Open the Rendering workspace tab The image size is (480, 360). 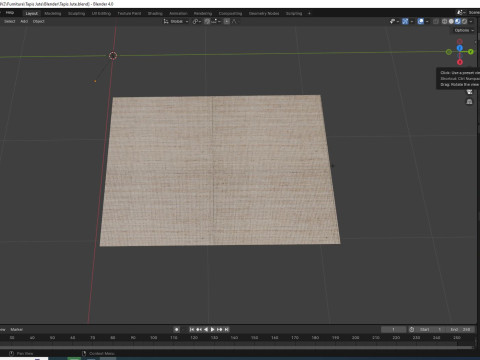[203, 13]
